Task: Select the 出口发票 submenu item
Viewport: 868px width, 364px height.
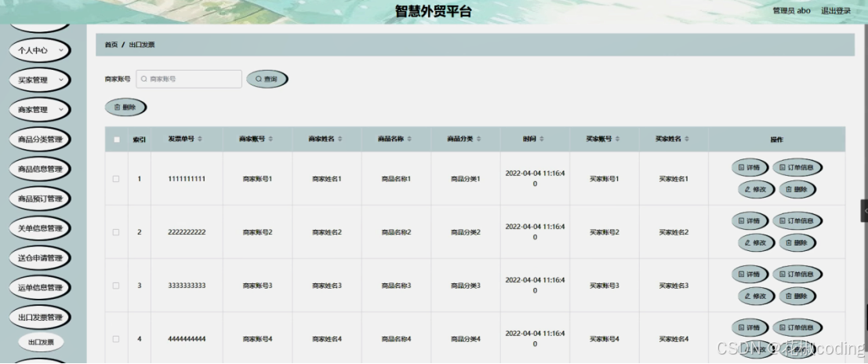Action: tap(41, 342)
